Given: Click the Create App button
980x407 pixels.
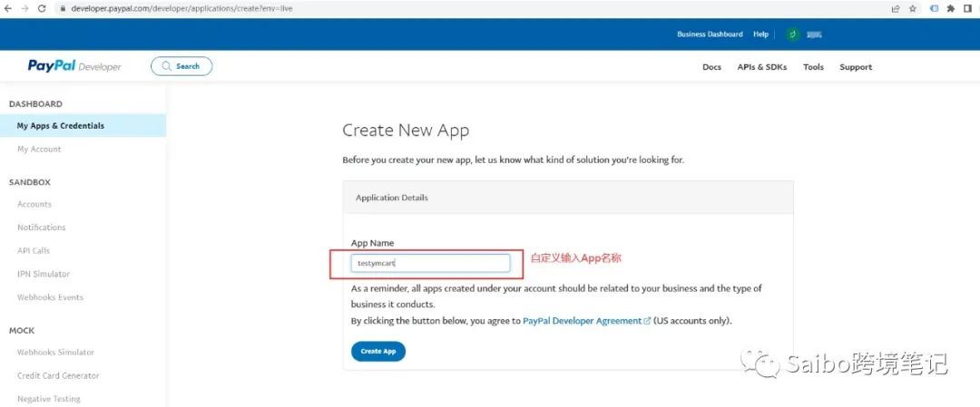Looking at the screenshot, I should [x=378, y=352].
